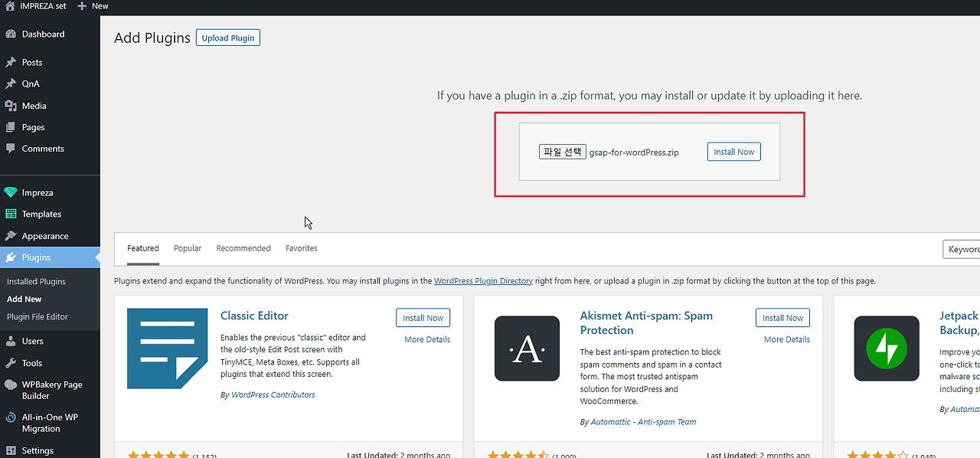Screen dimensions: 980x458
Task: Click New in the admin bar
Action: (x=100, y=6)
